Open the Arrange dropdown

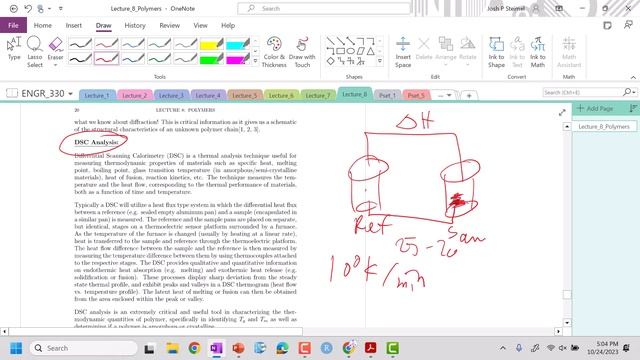point(446,51)
